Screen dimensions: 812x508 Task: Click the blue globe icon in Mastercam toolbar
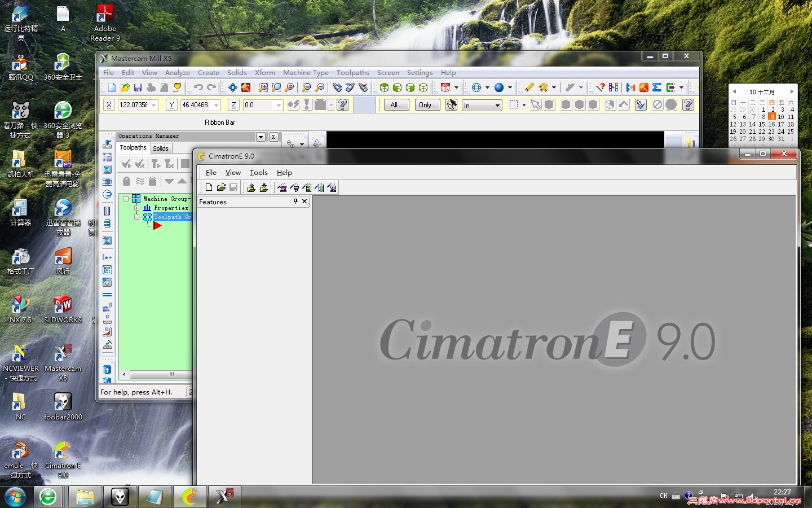click(476, 87)
